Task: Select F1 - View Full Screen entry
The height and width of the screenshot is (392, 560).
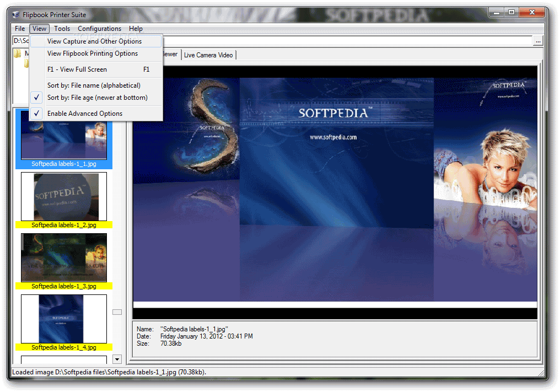Action: [96, 69]
